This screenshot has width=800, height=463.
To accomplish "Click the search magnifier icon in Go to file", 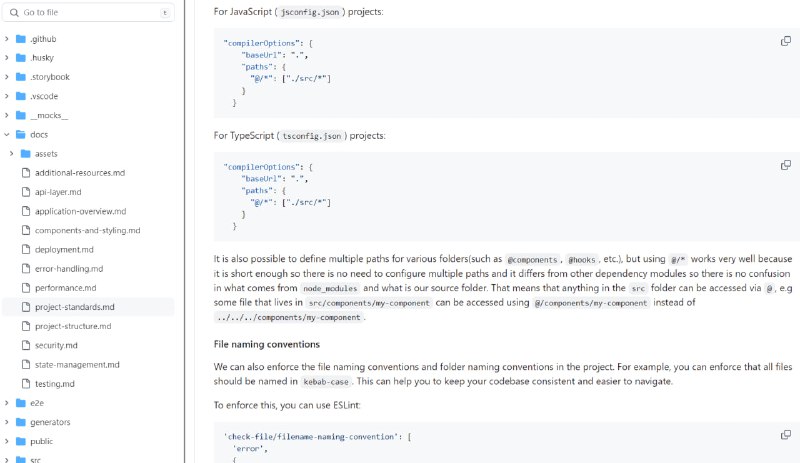I will [14, 12].
